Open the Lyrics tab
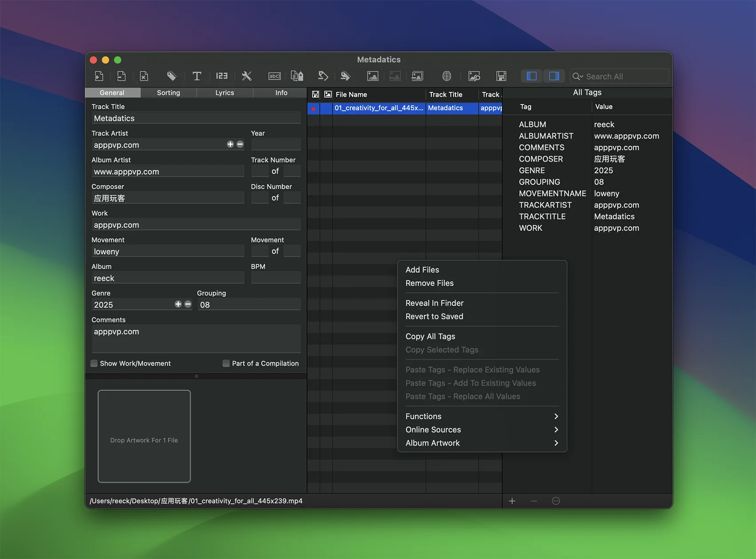The image size is (756, 559). click(225, 92)
